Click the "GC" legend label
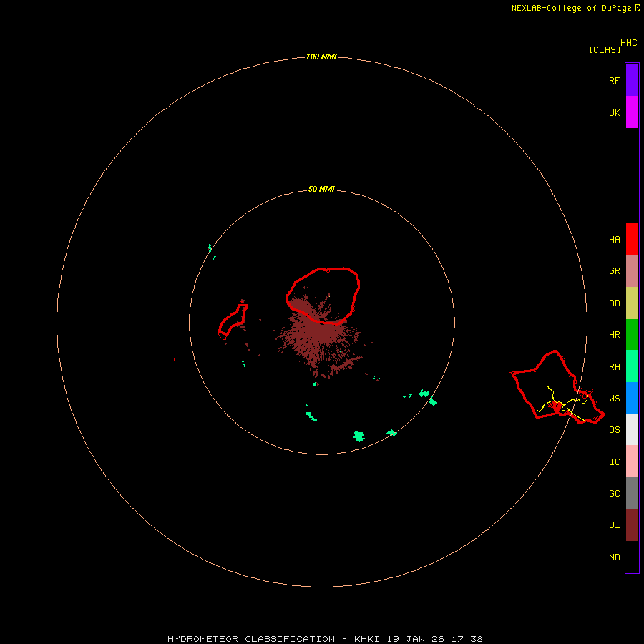Image resolution: width=644 pixels, height=644 pixels. 615,493
